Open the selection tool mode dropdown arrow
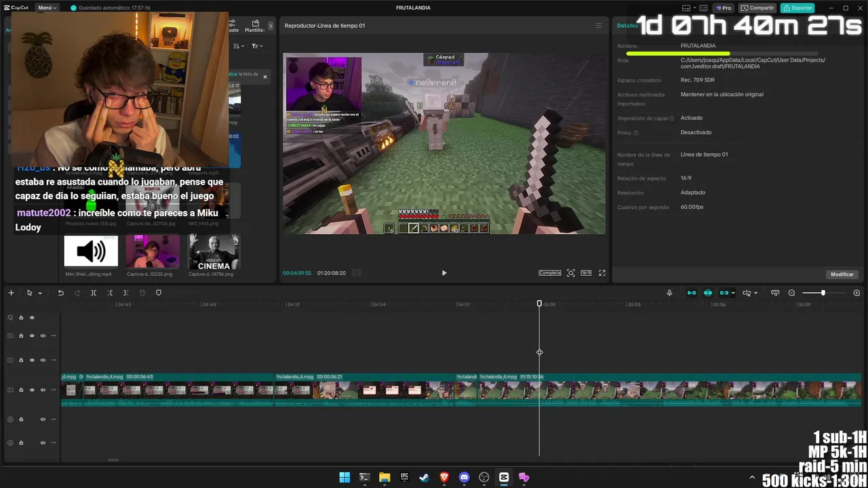 click(x=40, y=293)
